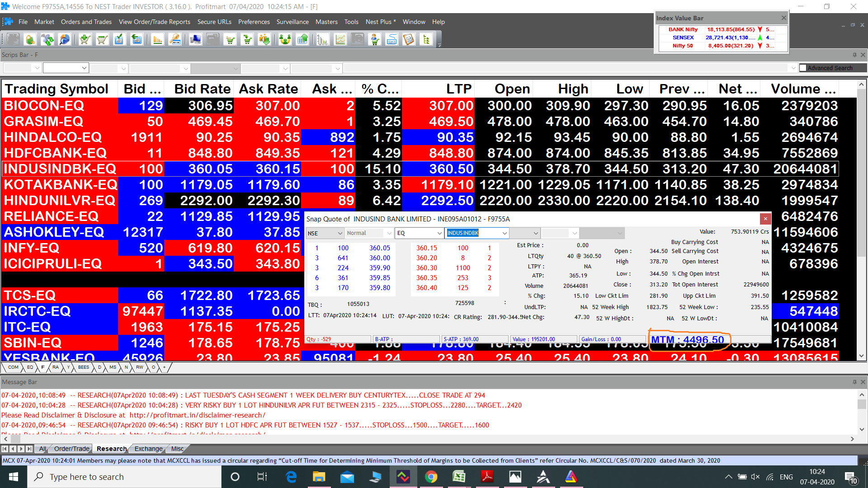
Task: Click the pie chart with magnifier toolbar icon
Action: pyautogui.click(x=65, y=40)
